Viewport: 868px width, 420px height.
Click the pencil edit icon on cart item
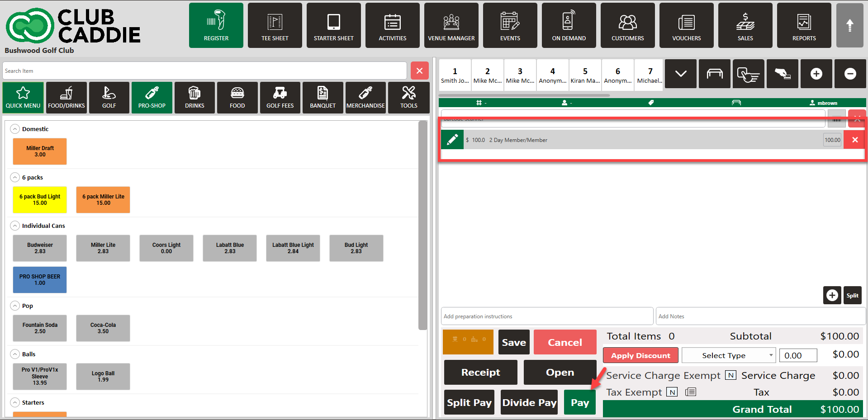(452, 140)
